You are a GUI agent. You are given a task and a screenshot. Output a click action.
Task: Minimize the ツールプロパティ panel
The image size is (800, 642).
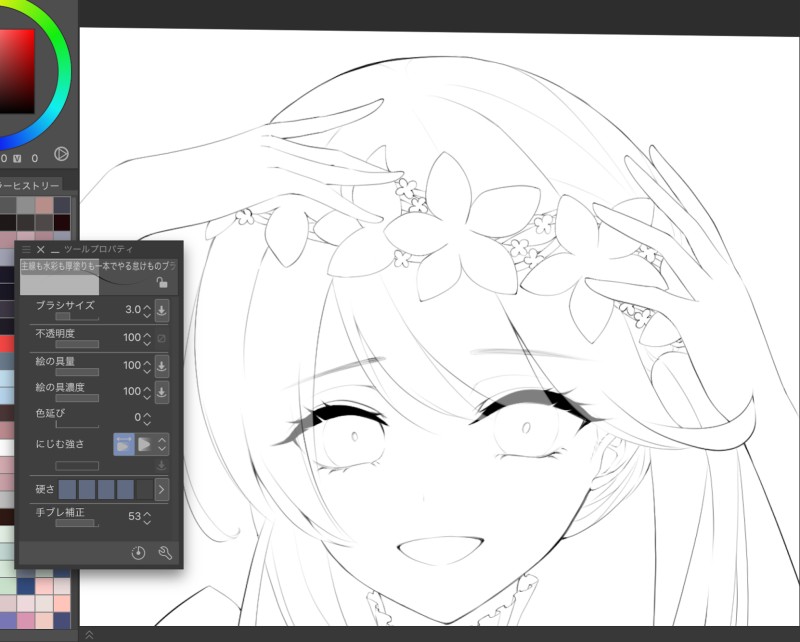coord(55,251)
